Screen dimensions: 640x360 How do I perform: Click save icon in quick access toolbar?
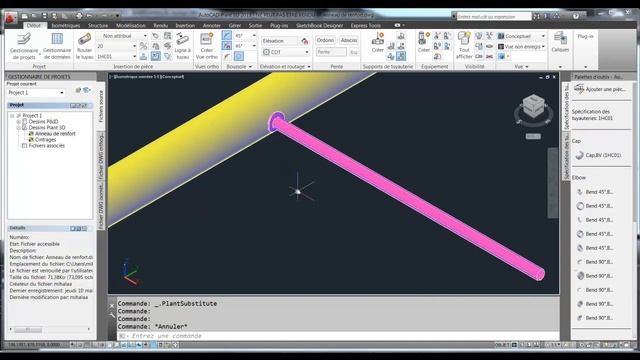coord(44,16)
